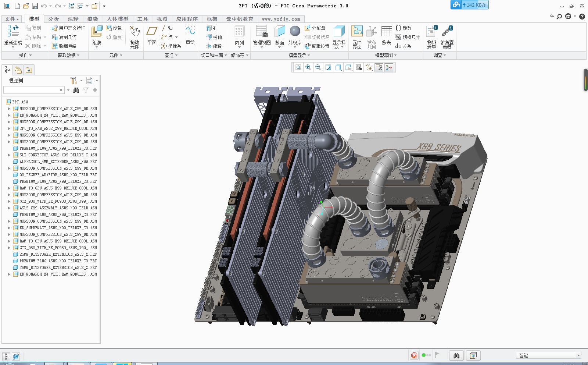Toggle the spin center display button
588x365 pixels.
389,68
